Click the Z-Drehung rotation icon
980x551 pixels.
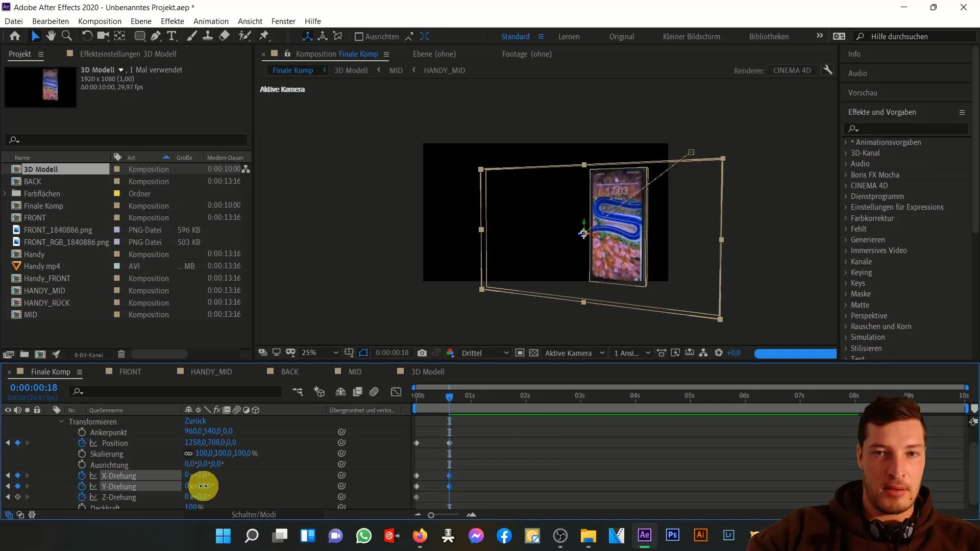pos(82,497)
